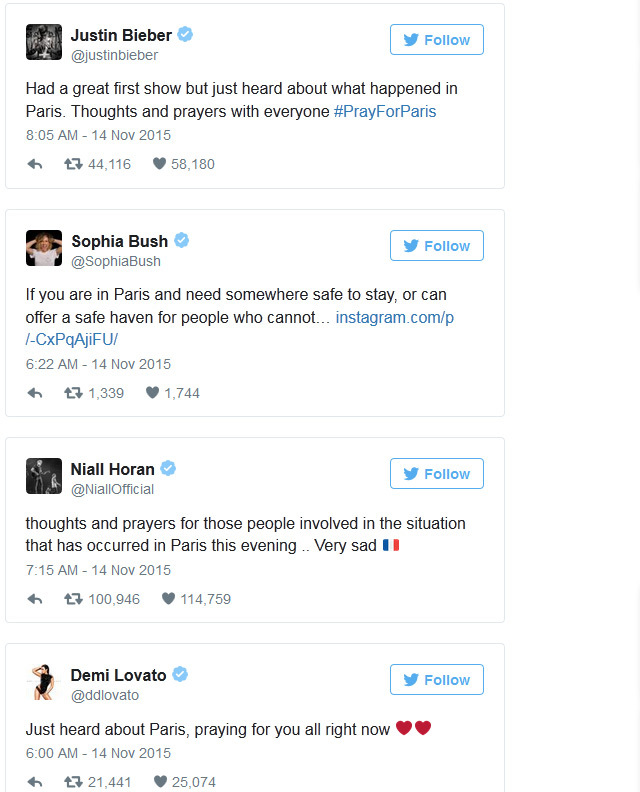The image size is (640, 792).
Task: Open the @justinbieber handle
Action: point(114,56)
